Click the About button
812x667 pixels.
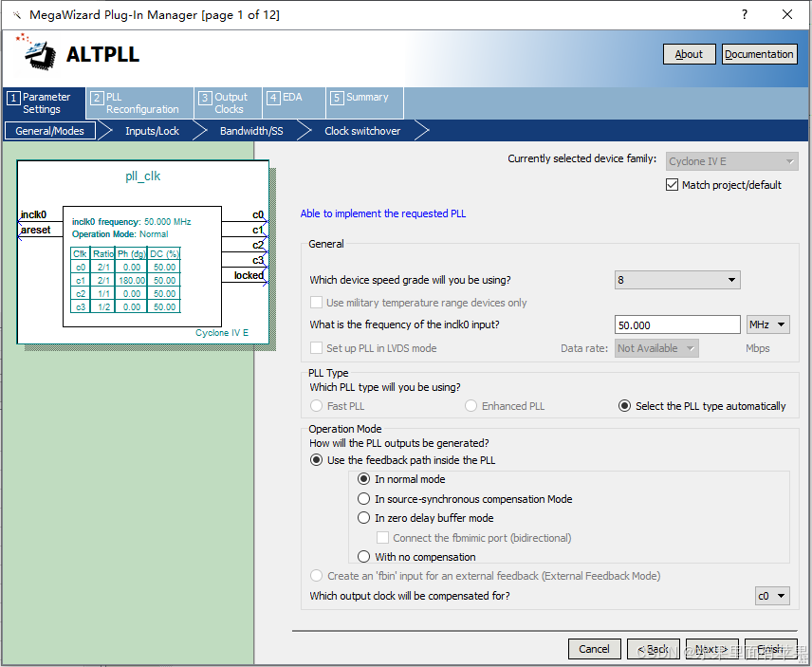[689, 54]
